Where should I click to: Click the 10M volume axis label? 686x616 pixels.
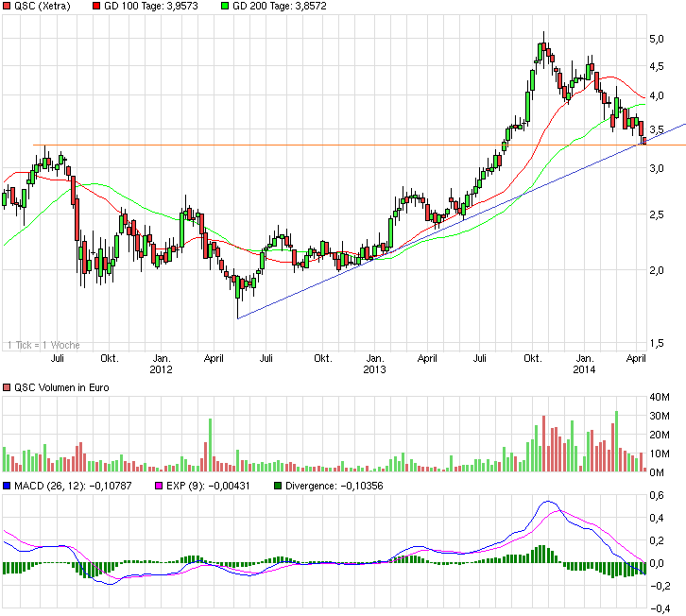[x=660, y=453]
